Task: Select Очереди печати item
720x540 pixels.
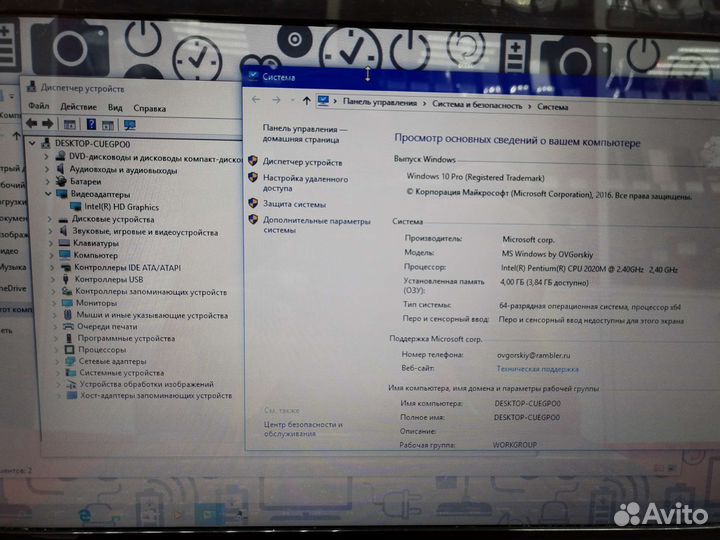Action: pos(107,326)
